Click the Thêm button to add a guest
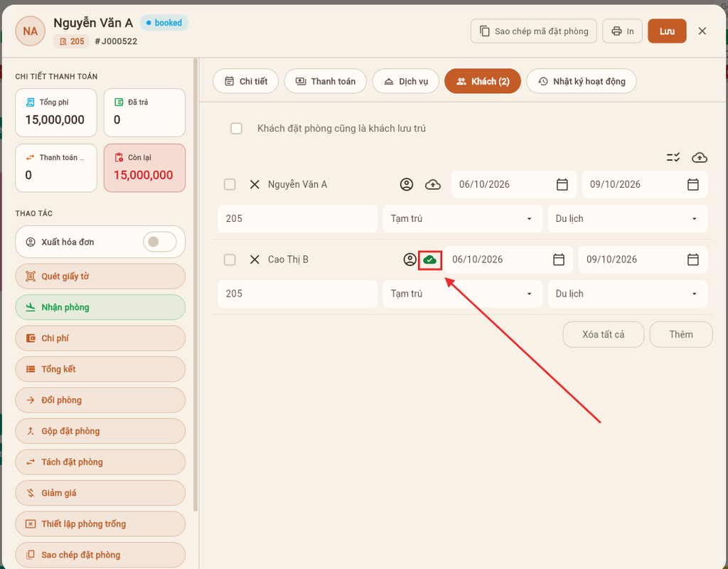The image size is (728, 569). click(x=680, y=334)
